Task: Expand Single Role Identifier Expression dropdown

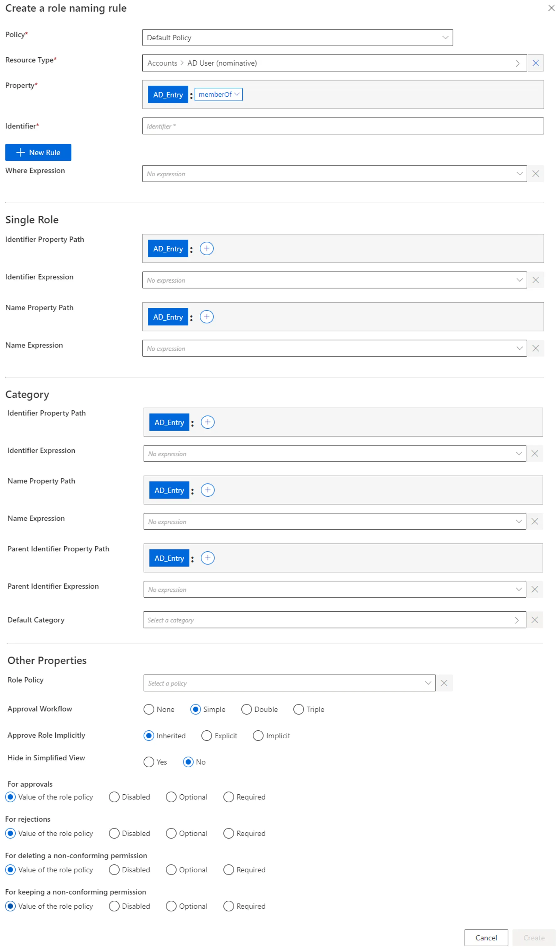Action: 519,280
